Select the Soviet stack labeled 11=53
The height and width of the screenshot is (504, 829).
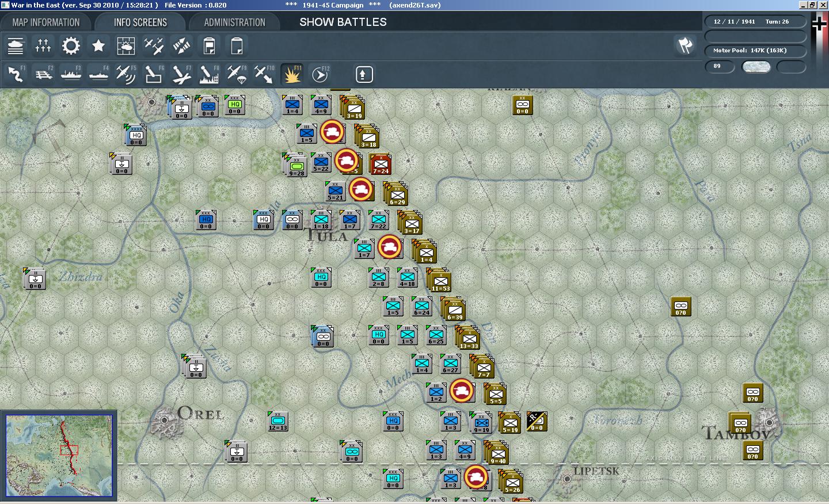(x=439, y=280)
